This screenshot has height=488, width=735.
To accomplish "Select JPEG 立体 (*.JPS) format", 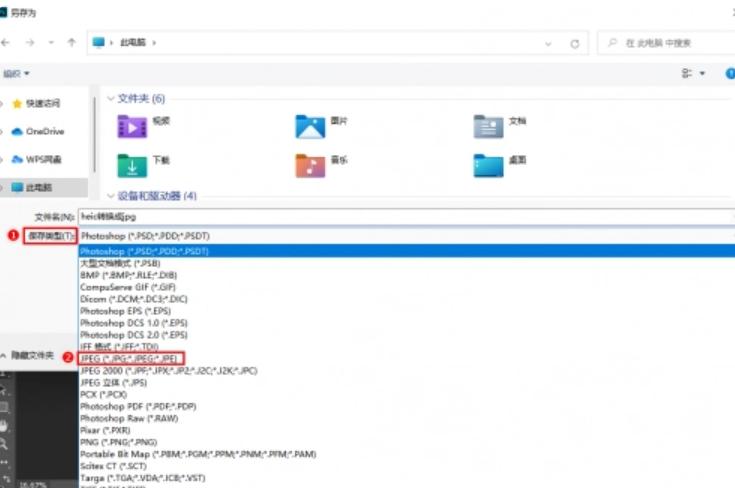I will (x=113, y=383).
